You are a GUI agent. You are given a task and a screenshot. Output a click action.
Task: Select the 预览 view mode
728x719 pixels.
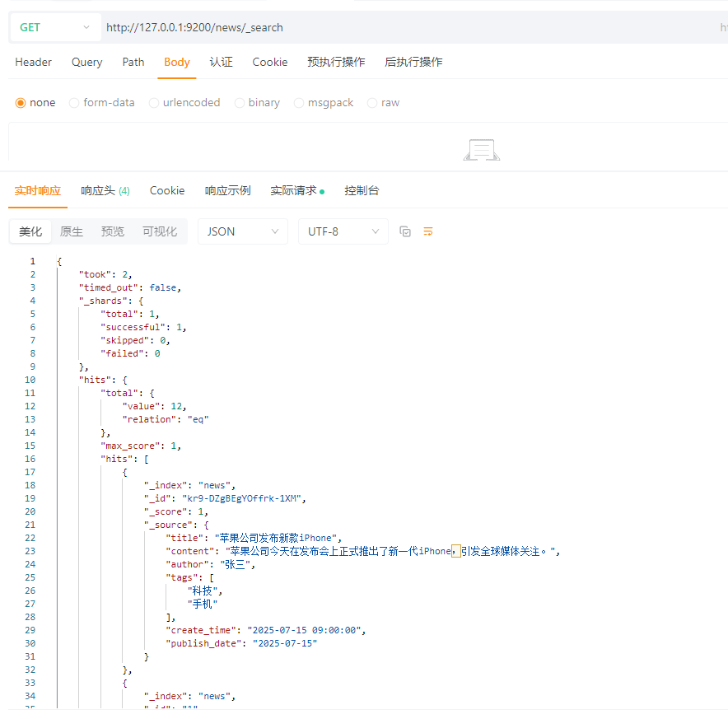click(113, 231)
